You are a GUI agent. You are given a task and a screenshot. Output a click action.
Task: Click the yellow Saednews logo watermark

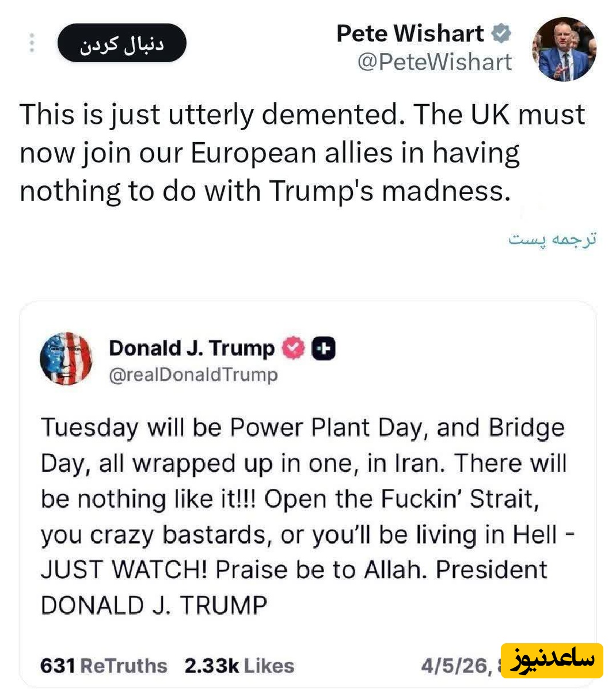pyautogui.click(x=552, y=660)
